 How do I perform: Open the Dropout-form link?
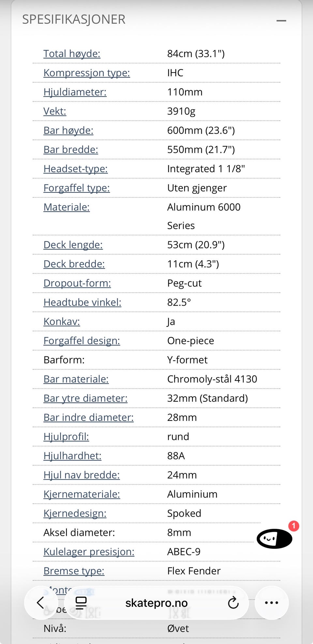77,283
